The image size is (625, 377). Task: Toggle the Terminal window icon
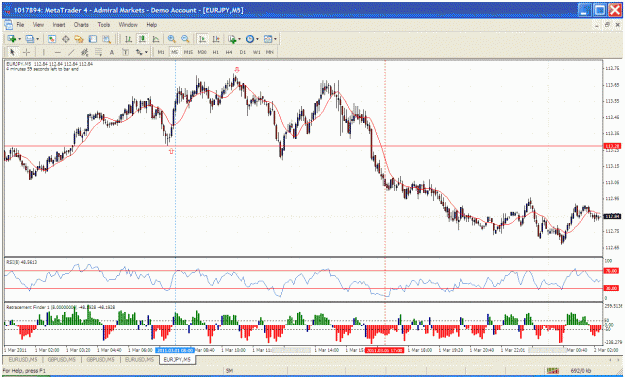click(x=92, y=39)
